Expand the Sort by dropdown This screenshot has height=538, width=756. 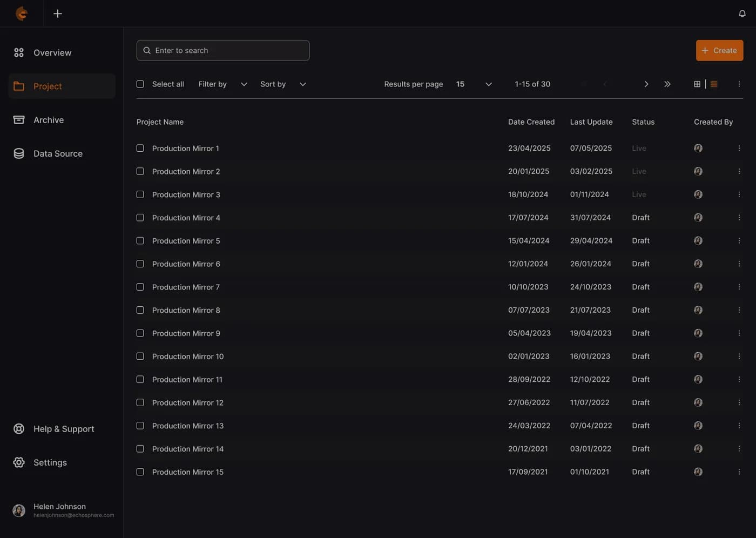(283, 84)
